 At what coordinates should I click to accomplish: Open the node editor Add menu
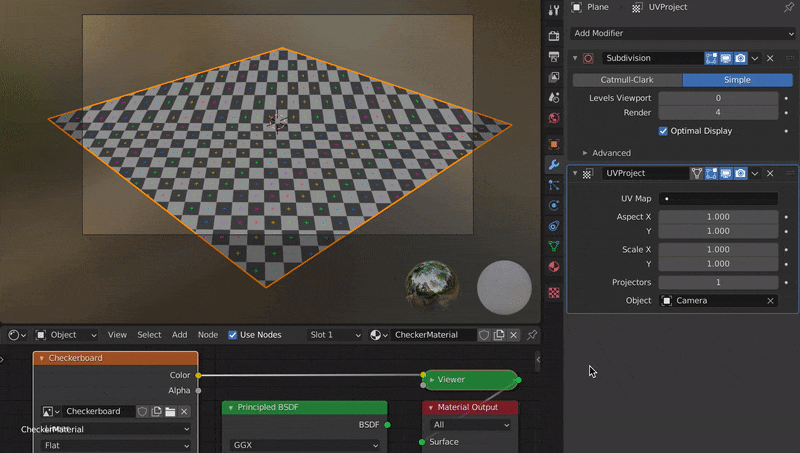click(179, 335)
